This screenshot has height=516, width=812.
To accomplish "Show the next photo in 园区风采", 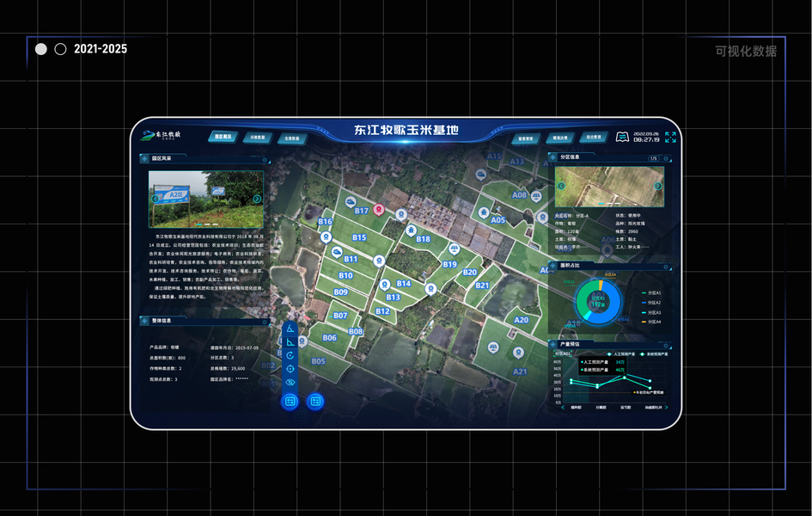I will [x=257, y=199].
